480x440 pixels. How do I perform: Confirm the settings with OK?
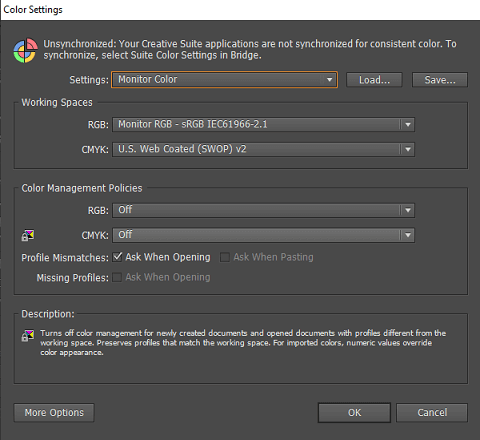click(354, 413)
